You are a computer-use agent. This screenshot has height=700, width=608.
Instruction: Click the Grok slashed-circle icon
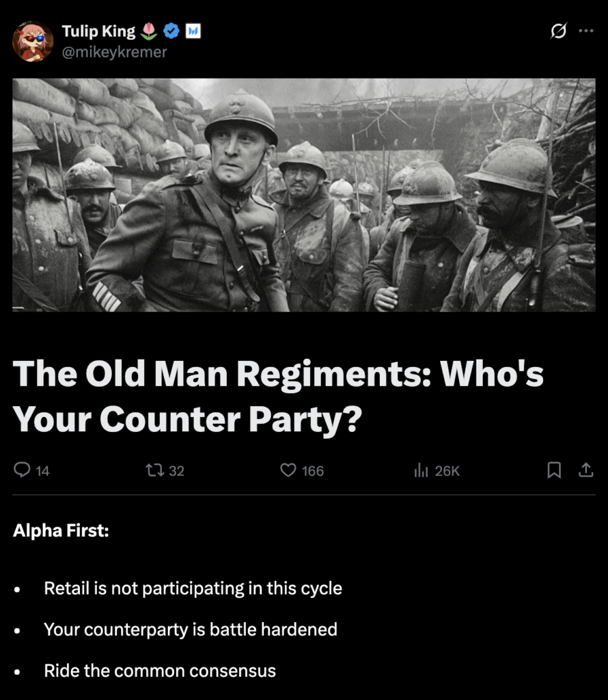click(x=559, y=31)
